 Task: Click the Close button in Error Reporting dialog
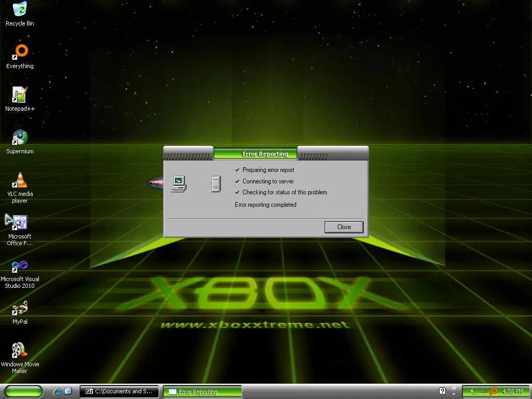pyautogui.click(x=344, y=227)
